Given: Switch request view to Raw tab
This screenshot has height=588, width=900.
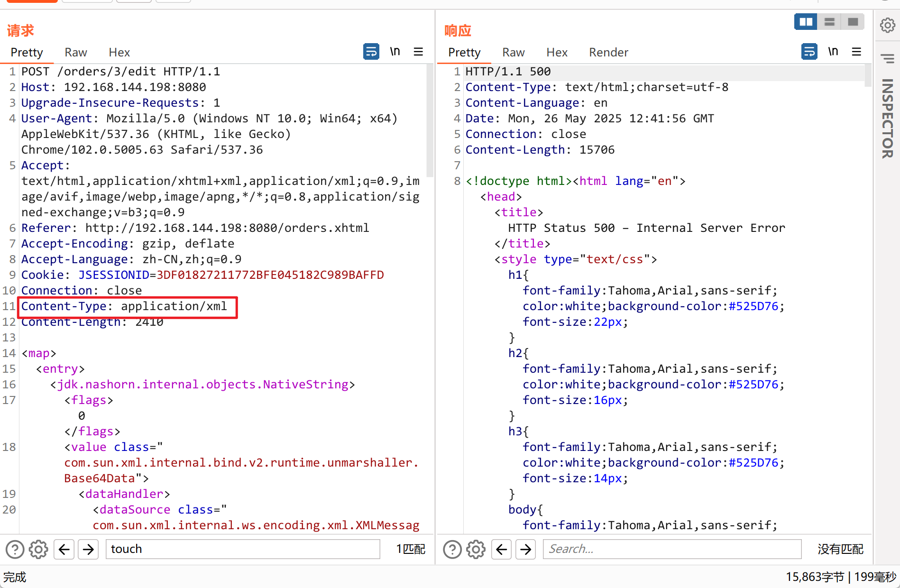Looking at the screenshot, I should click(x=75, y=52).
